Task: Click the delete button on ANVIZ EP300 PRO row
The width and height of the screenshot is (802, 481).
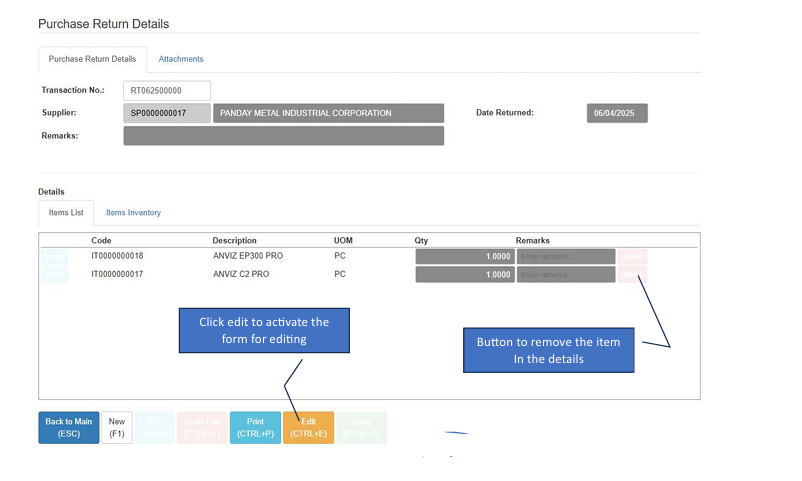Action: (x=632, y=256)
